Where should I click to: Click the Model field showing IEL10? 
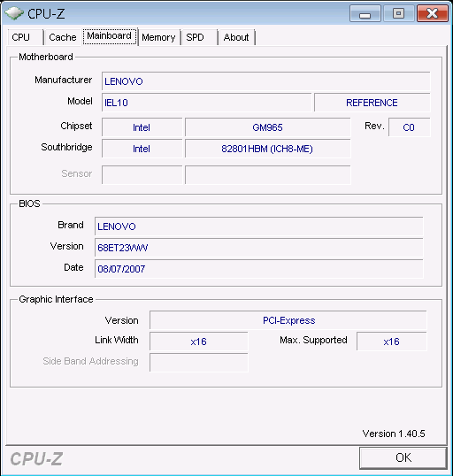pyautogui.click(x=207, y=103)
